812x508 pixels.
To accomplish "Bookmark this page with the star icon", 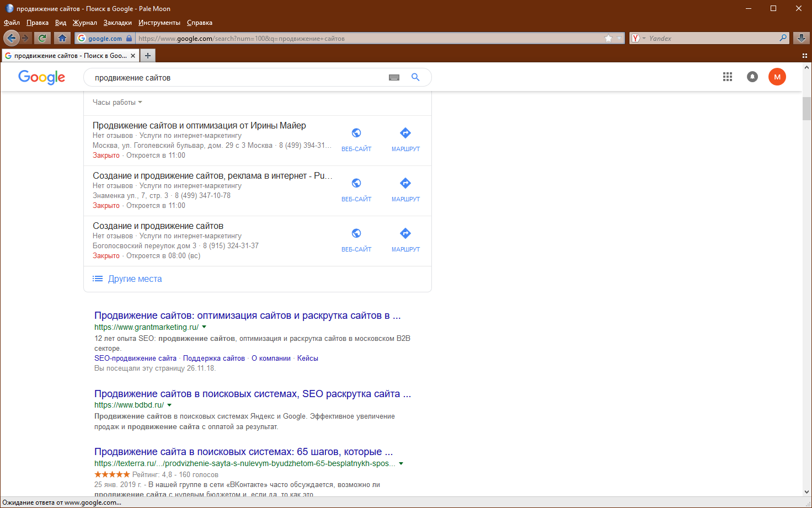I will pos(608,38).
